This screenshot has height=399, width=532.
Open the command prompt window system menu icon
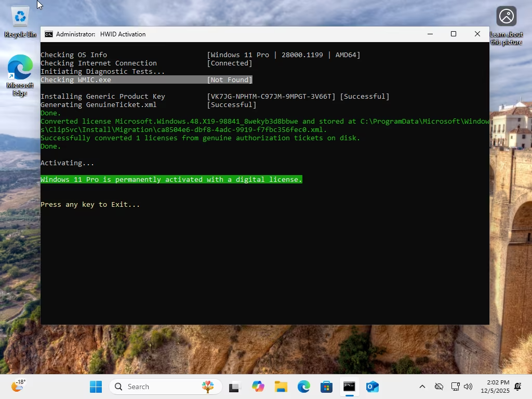click(49, 34)
